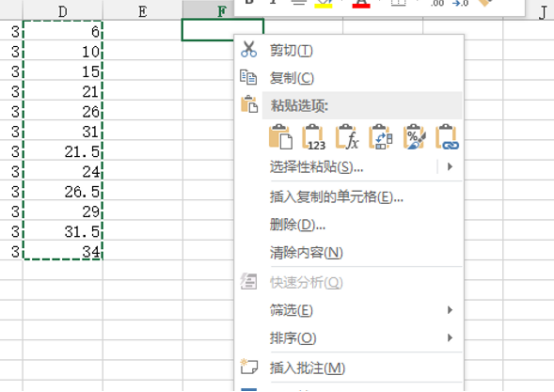This screenshot has height=392, width=554.
Task: Click the red font color button
Action: click(361, 4)
